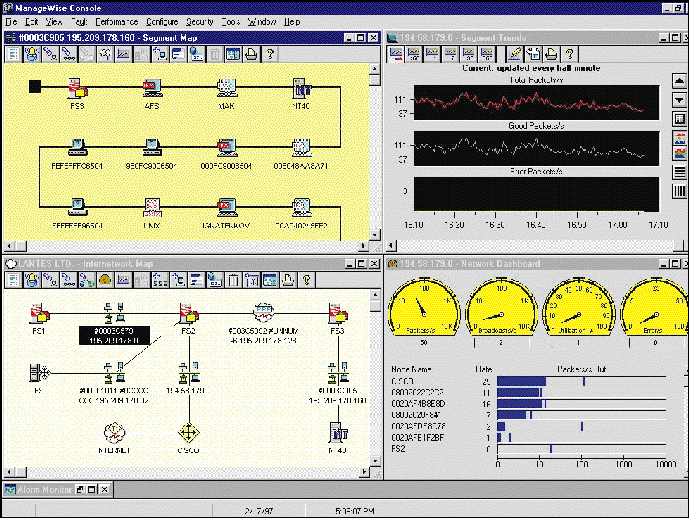This screenshot has width=689, height=518.
Task: Click the CISCO row in the Node Name list
Action: [528, 381]
